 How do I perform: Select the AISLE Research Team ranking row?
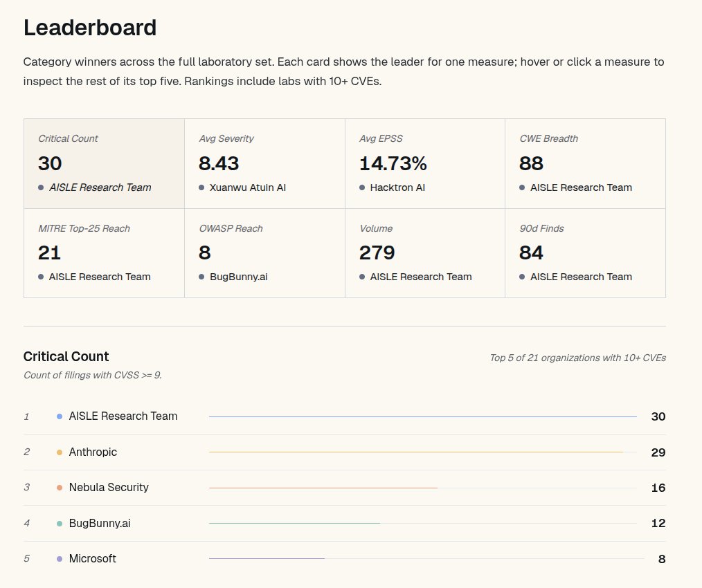[345, 416]
